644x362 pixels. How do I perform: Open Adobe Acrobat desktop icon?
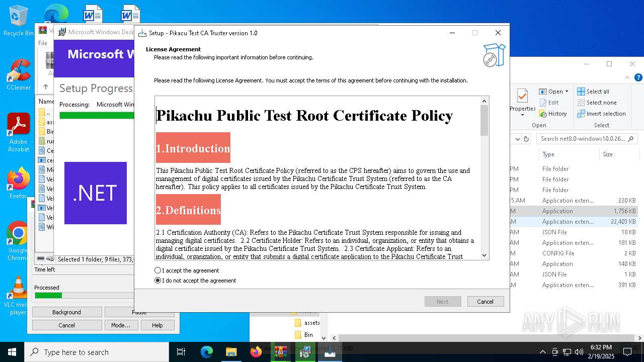tap(18, 133)
